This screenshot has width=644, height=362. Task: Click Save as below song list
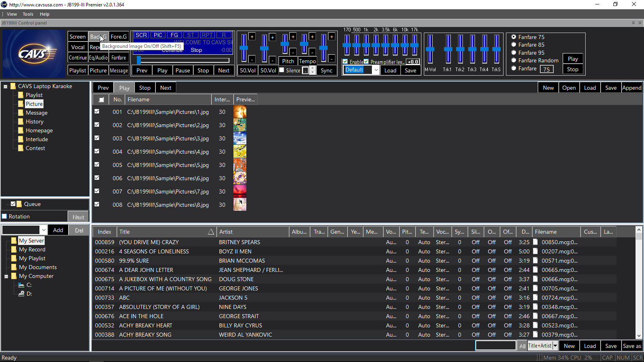[x=632, y=346]
